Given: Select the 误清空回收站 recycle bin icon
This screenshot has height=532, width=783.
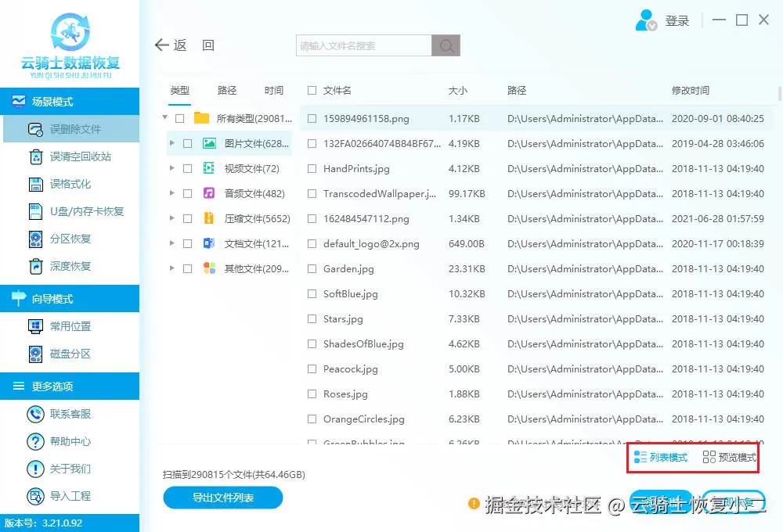Looking at the screenshot, I should (36, 156).
